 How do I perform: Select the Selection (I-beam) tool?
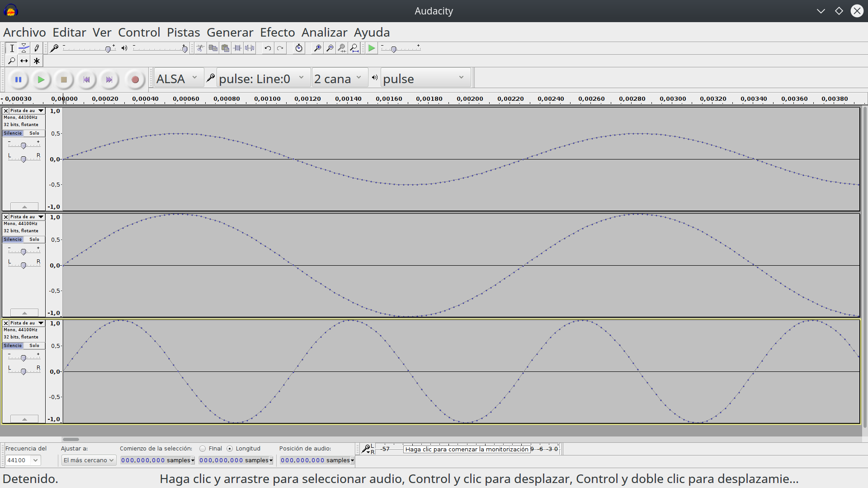[12, 48]
